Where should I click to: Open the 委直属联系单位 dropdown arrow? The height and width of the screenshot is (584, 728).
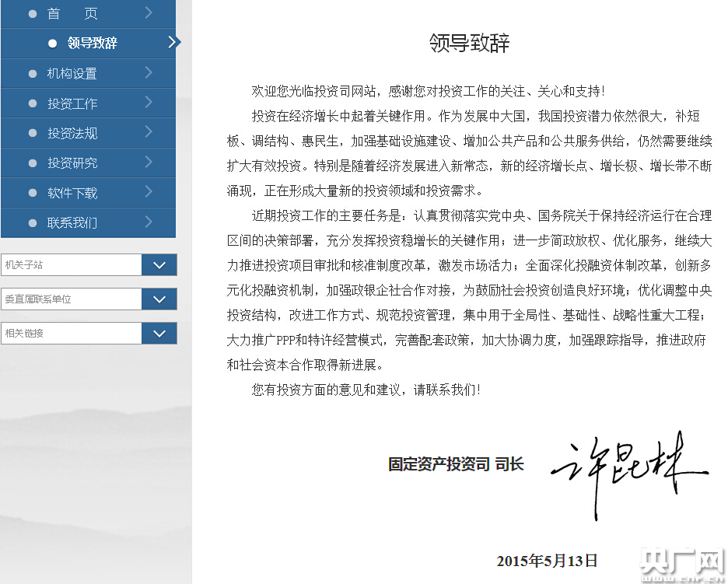(x=159, y=299)
